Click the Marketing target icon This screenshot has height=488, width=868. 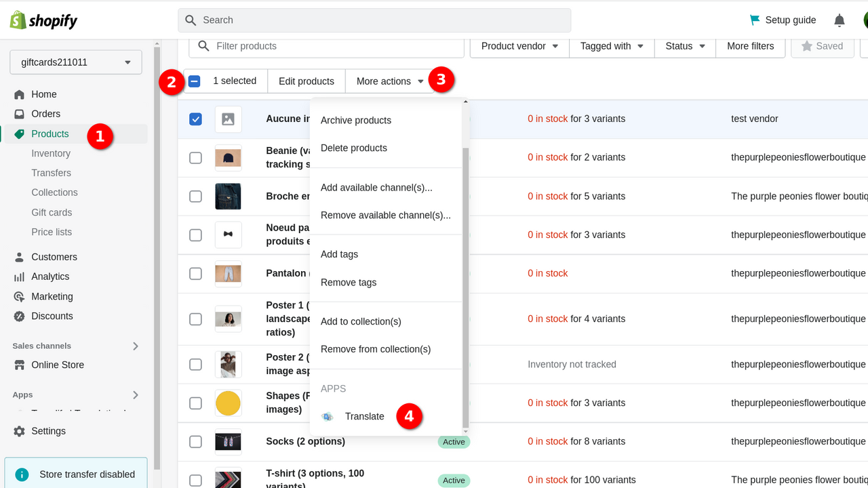pos(19,297)
